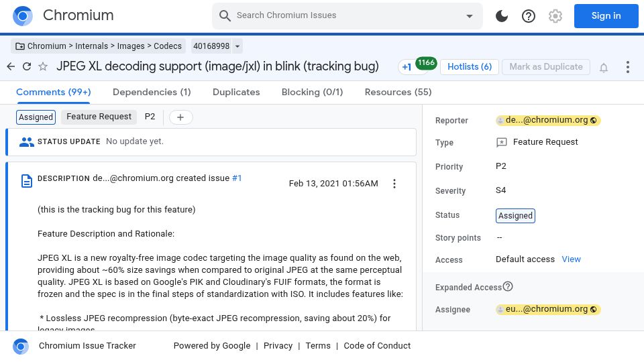Toggle dark mode moon icon

pos(502,16)
